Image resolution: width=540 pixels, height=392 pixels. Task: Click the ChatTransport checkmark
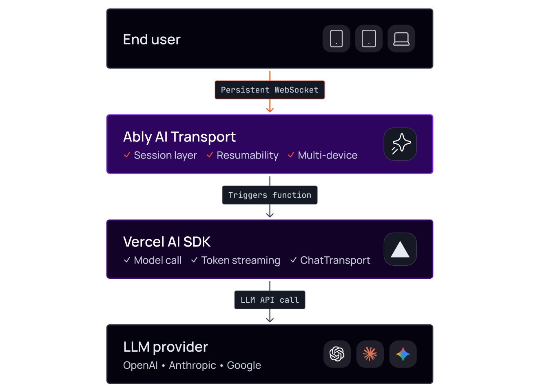[293, 260]
